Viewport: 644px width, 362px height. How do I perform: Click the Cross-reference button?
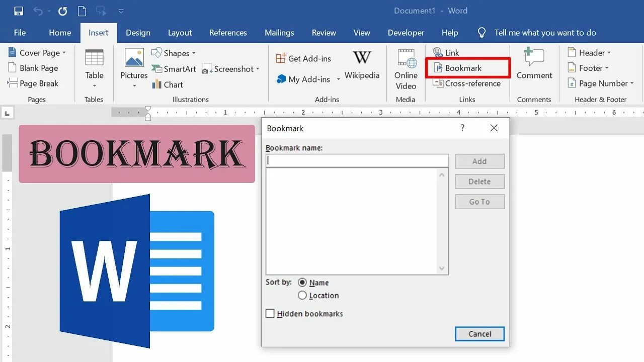coord(467,83)
